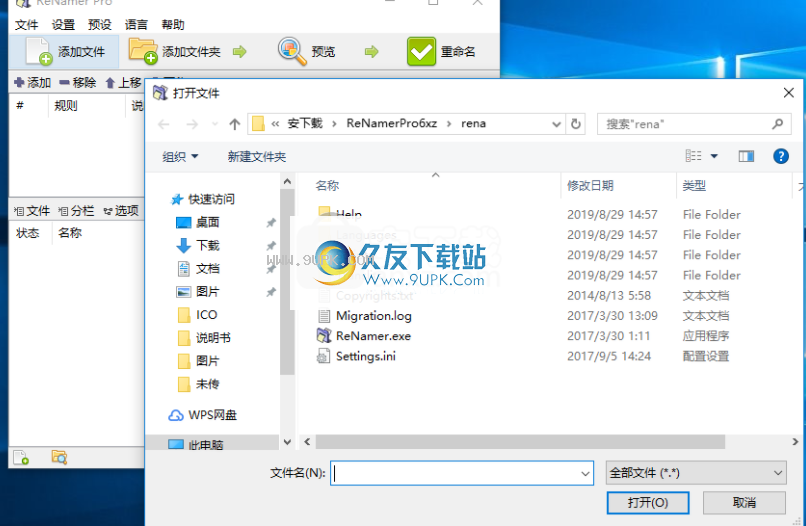Expand the address bar history dropdown
Viewport: 806px width, 526px height.
coord(556,124)
